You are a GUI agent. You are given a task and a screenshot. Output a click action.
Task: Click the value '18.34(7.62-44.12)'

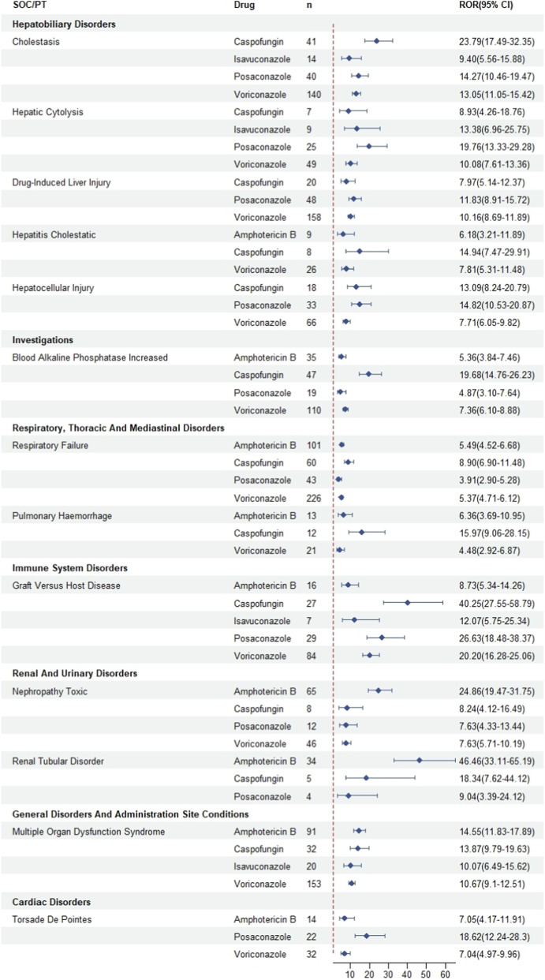483,778
